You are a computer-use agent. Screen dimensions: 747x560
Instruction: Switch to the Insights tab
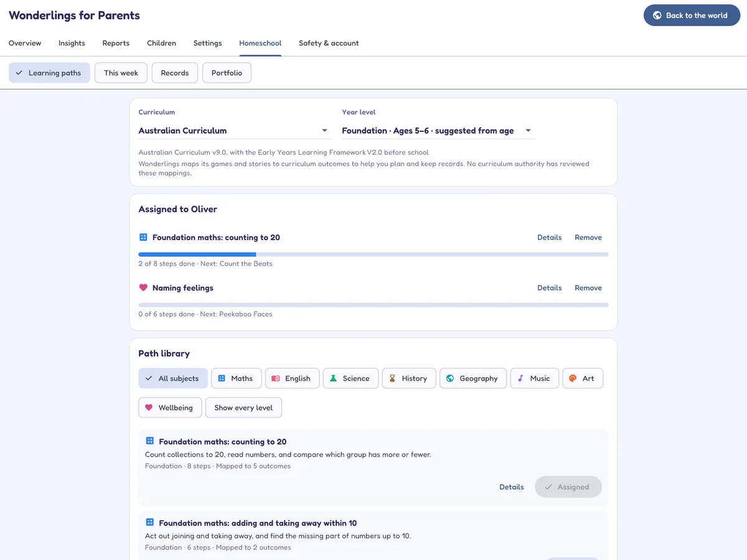point(72,43)
